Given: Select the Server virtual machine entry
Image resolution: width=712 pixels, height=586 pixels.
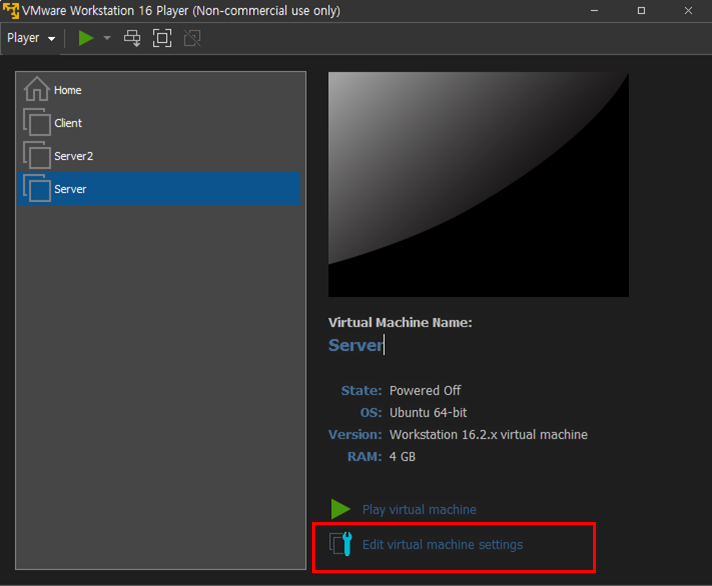Looking at the screenshot, I should click(158, 189).
